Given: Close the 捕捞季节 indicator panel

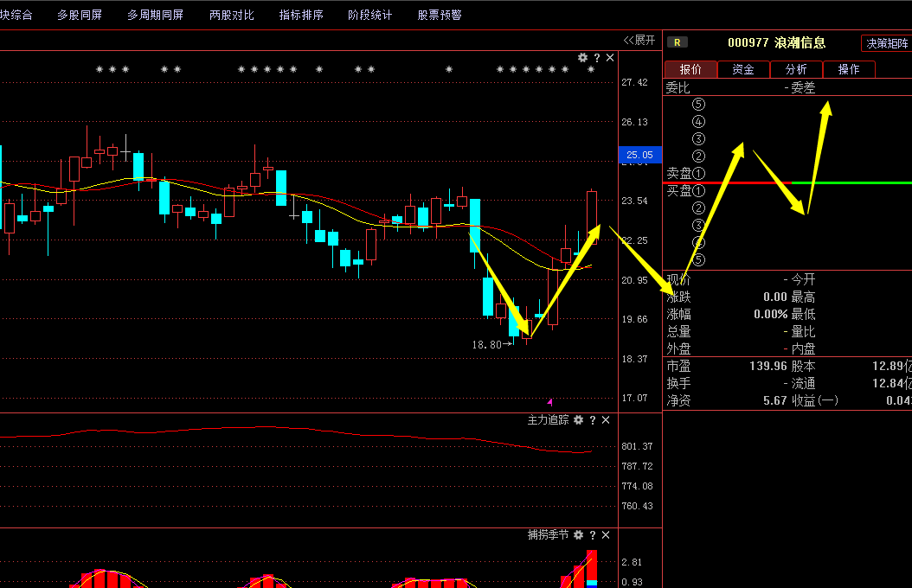Looking at the screenshot, I should pos(606,535).
